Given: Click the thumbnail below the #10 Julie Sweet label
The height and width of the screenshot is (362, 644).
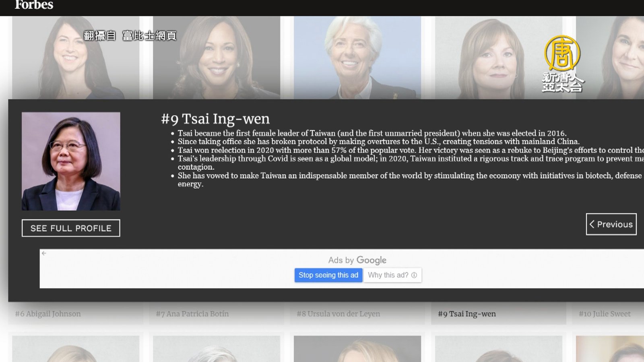Looking at the screenshot, I should (x=610, y=348).
